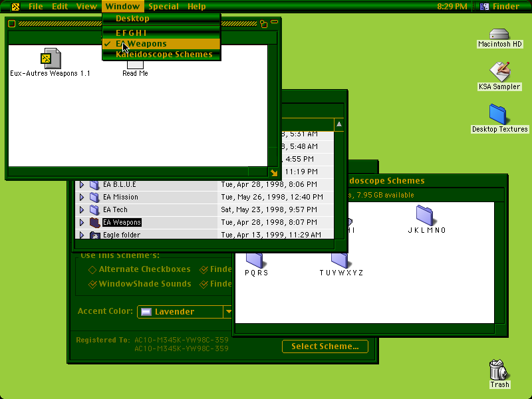Expand the EA Mission disclosure triangle
Viewport: 532px width, 399px height.
click(x=81, y=197)
